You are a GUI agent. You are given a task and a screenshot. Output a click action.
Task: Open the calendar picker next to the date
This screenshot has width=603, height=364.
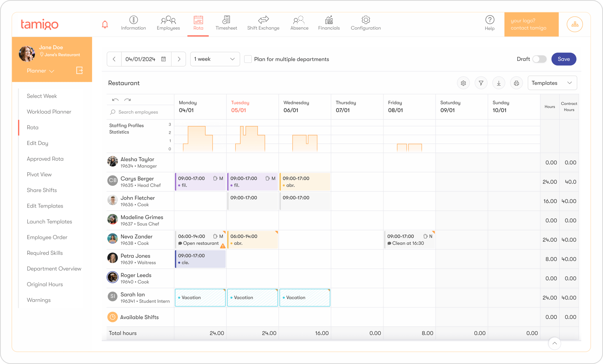point(163,59)
